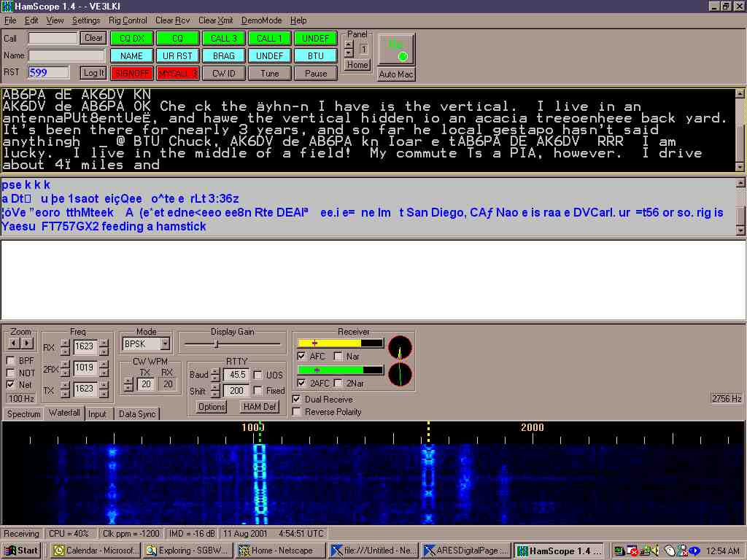Increase the RTTY Baud stepper value
This screenshot has height=560, width=747.
pyautogui.click(x=215, y=371)
